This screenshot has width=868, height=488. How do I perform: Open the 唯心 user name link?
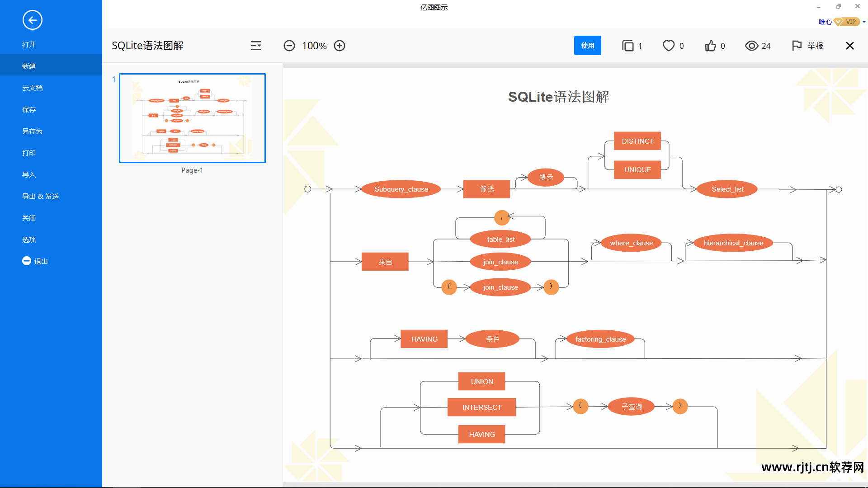point(825,22)
